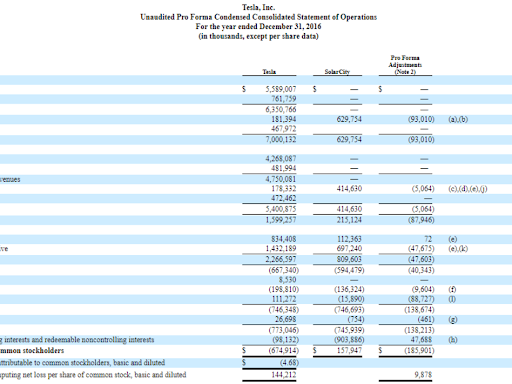Image resolution: width=512 pixels, height=384 pixels.
Task: Select the Tesla total 5,400,875
Action: pyautogui.click(x=281, y=209)
